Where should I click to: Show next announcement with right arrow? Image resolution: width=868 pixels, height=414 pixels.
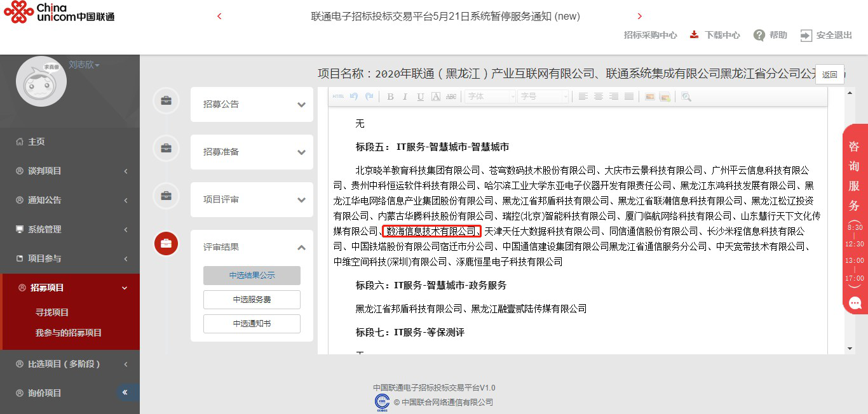coord(640,17)
